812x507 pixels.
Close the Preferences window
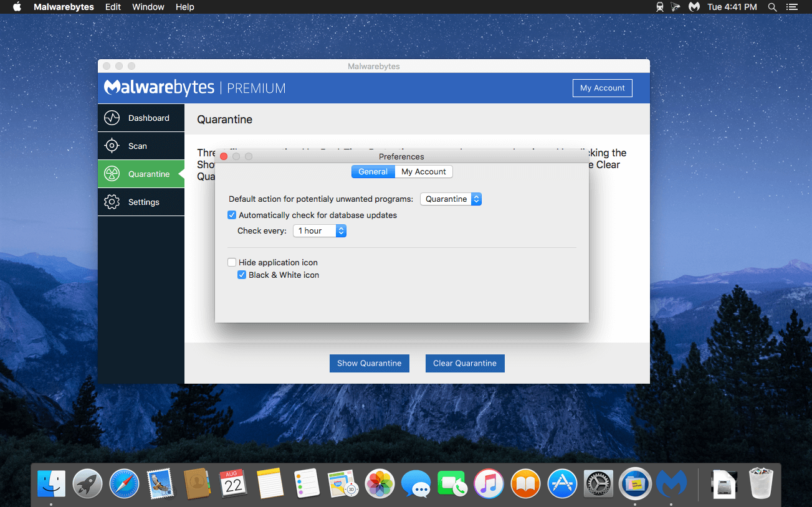pyautogui.click(x=224, y=156)
